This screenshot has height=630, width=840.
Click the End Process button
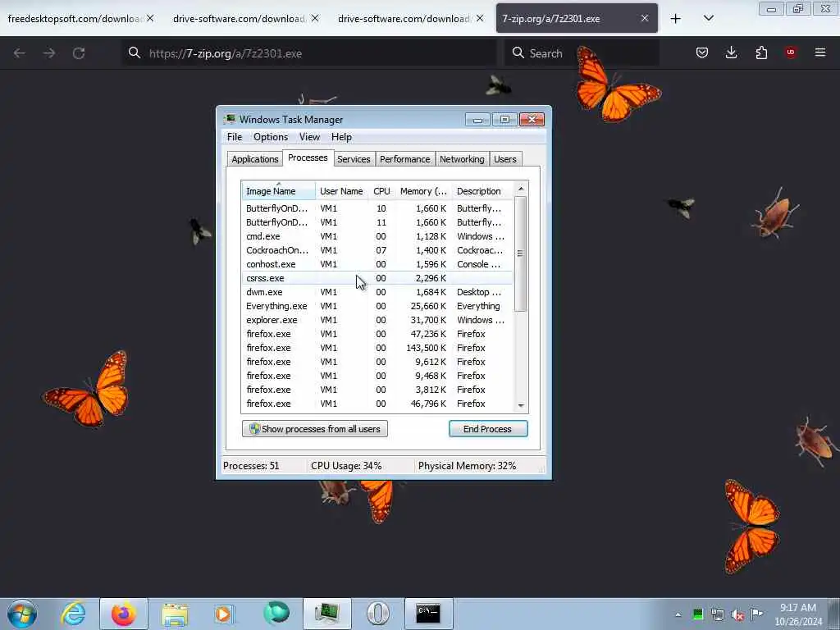(x=488, y=429)
